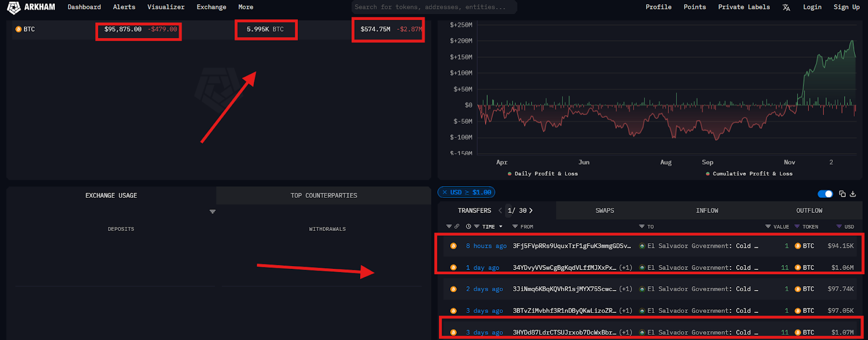This screenshot has height=340, width=868.
Task: Open sender address 34YDvyVVSwCgBgKqdVLffMJXxPx
Action: click(564, 268)
